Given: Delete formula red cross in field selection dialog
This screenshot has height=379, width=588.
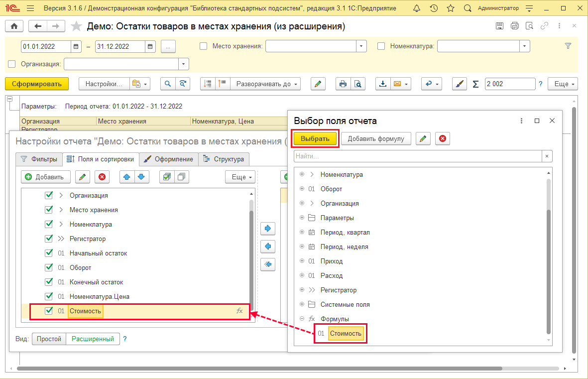Looking at the screenshot, I should click(x=443, y=138).
